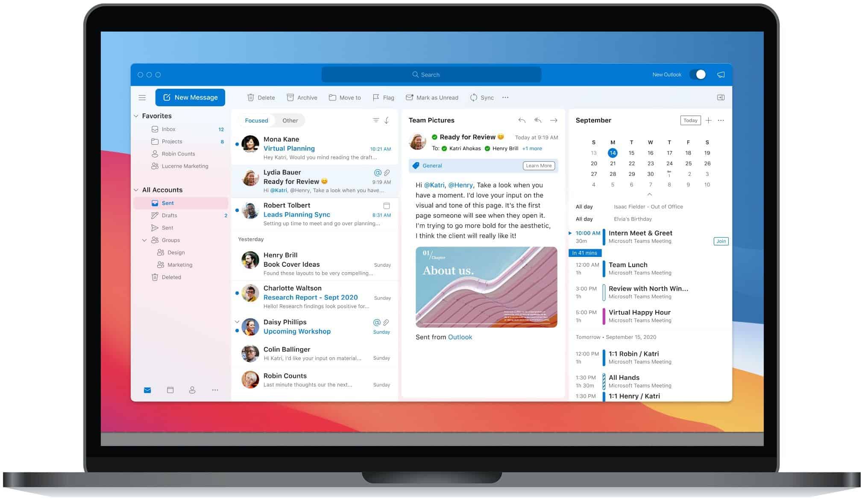
Task: Click the General category label
Action: click(x=431, y=166)
